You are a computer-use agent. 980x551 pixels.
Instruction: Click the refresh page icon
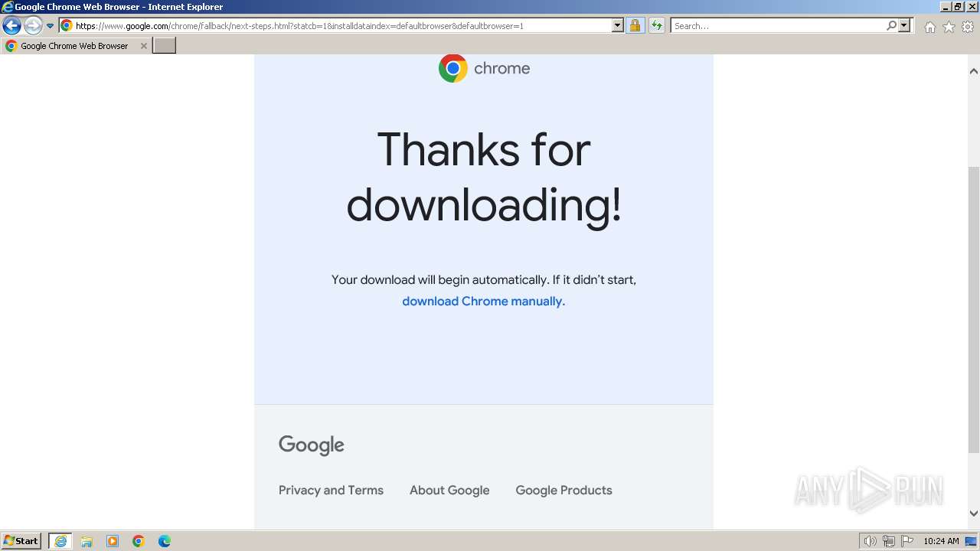657,25
